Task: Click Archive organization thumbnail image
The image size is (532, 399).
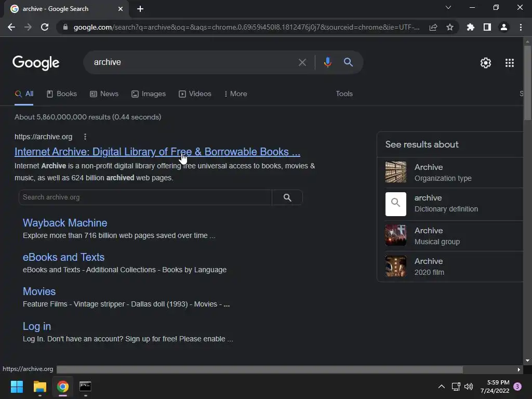Action: click(395, 172)
